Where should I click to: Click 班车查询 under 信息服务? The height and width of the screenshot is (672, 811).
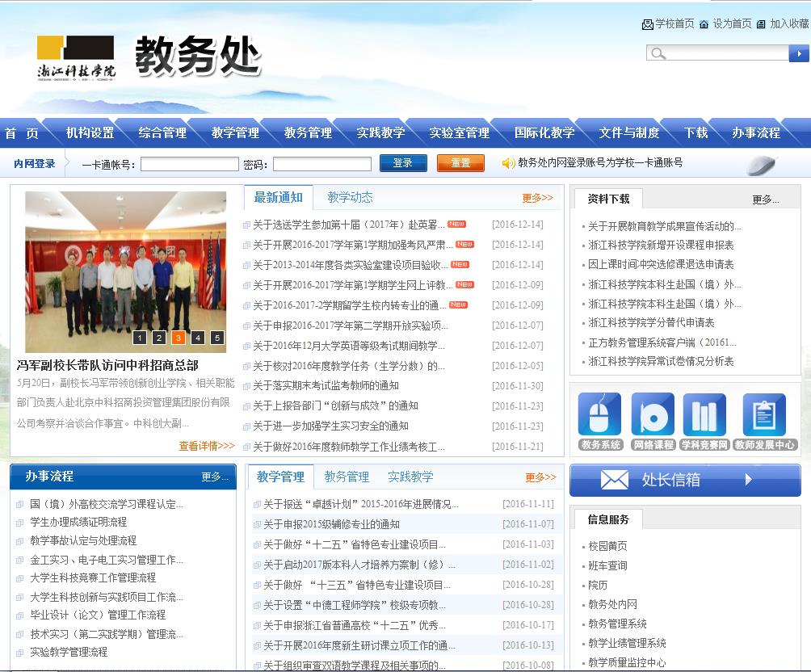pos(607,565)
